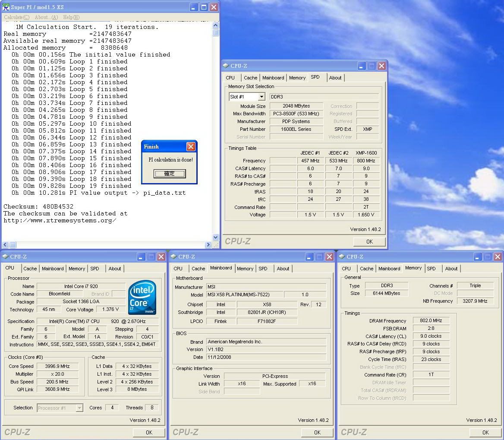504x440 pixels.
Task: Select Memory tab in CPU window
Action: click(x=77, y=269)
